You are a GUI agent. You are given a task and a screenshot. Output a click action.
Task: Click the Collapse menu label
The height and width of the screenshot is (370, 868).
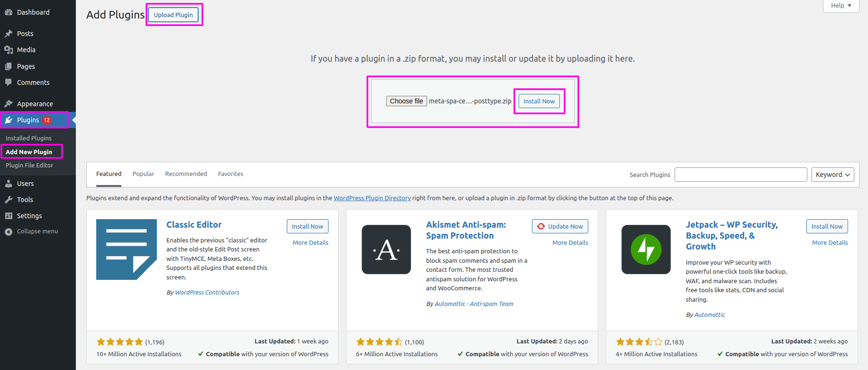(x=37, y=231)
